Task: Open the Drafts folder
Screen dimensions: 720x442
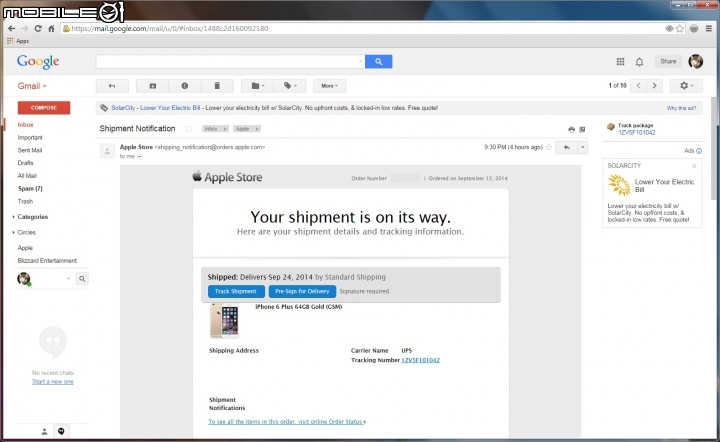Action: pos(26,163)
